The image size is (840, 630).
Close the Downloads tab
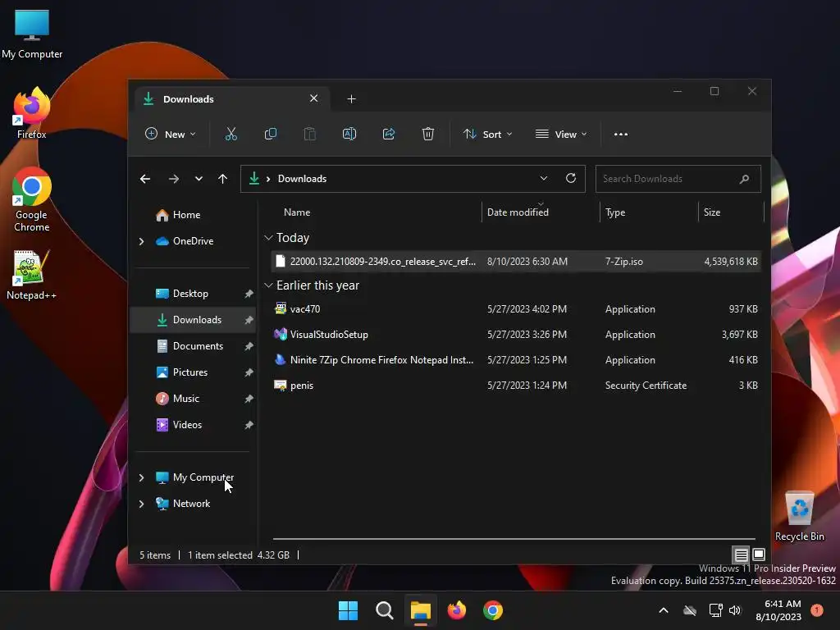coord(314,98)
